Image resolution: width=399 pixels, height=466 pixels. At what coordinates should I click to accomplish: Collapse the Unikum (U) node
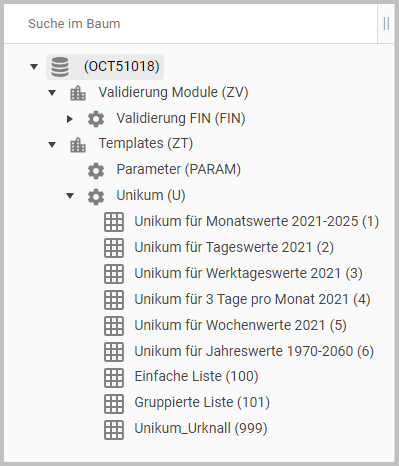coord(70,196)
